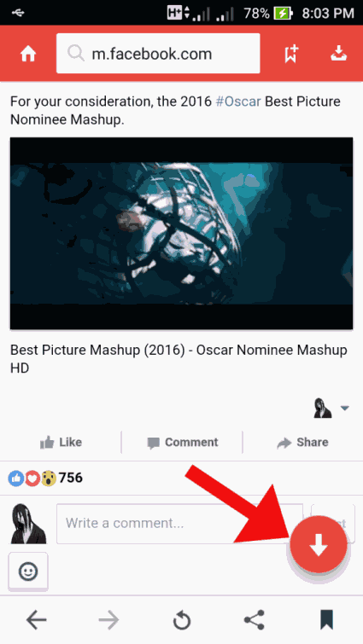Share the post via Share button
This screenshot has width=363, height=644.
pos(303,443)
